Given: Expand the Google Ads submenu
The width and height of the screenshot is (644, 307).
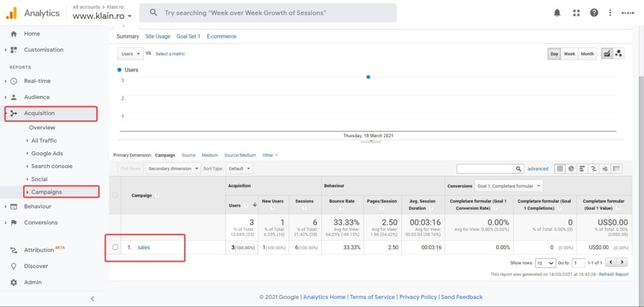Looking at the screenshot, I should (x=47, y=153).
